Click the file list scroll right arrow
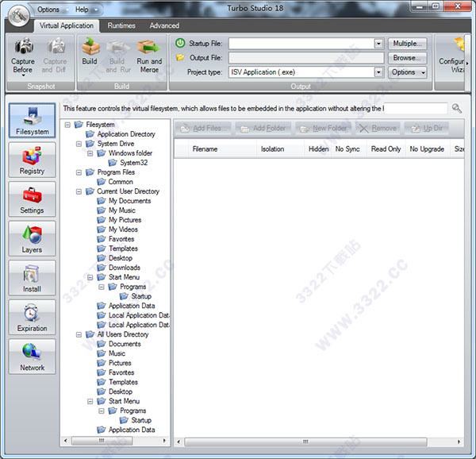Viewport: 476px width, 459px height. pyautogui.click(x=459, y=442)
